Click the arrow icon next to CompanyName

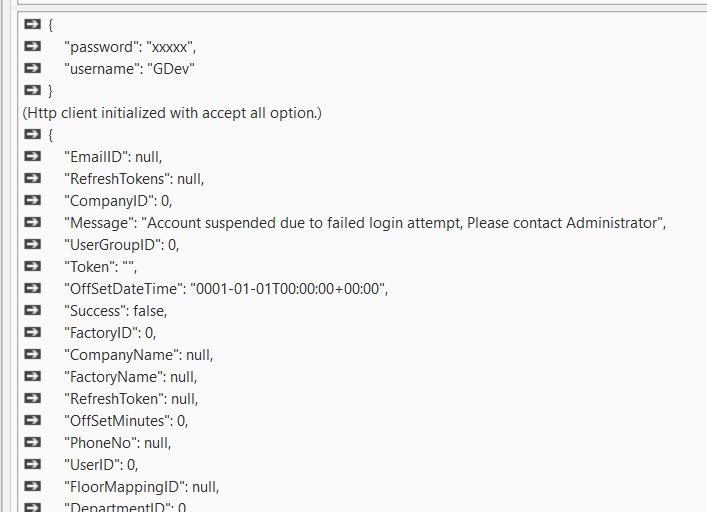point(32,354)
